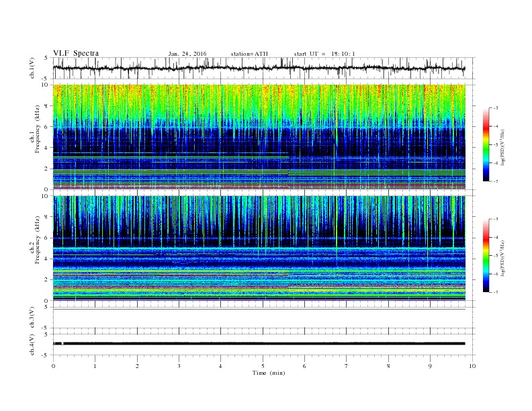Click the "ch.1(V)" waveform axis label
532x411 pixels.
pos(32,68)
